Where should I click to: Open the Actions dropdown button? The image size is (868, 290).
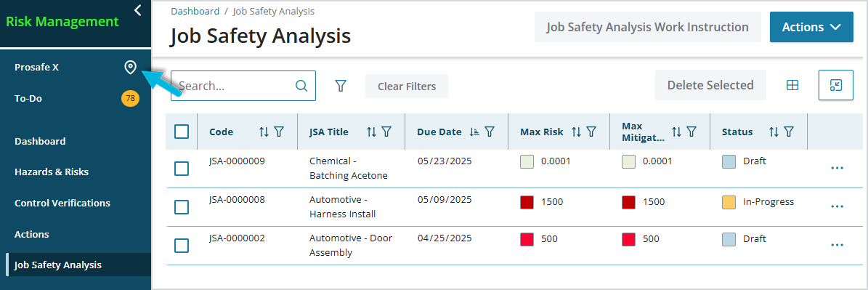coord(811,27)
